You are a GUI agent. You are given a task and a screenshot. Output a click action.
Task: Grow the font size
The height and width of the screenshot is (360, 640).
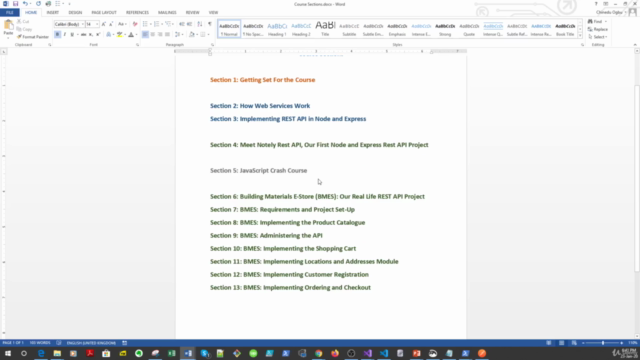pyautogui.click(x=104, y=24)
